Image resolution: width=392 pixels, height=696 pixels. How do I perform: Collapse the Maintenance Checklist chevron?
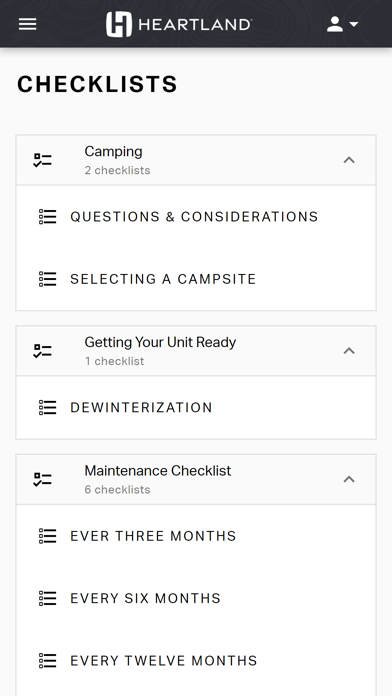click(349, 479)
